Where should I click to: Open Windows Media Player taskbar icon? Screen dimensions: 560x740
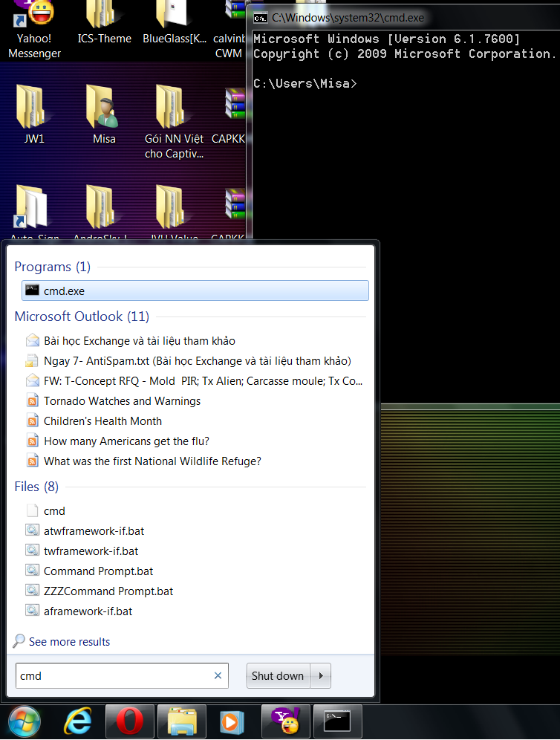(232, 721)
